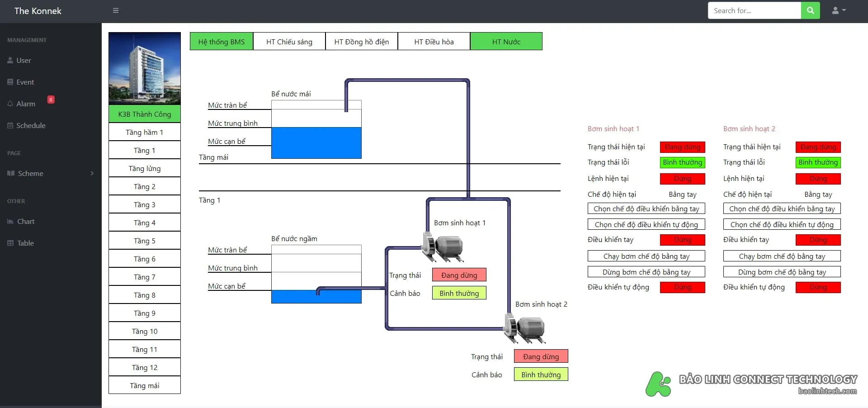Select manual mode for pump 1
The width and height of the screenshot is (868, 408).
(646, 209)
